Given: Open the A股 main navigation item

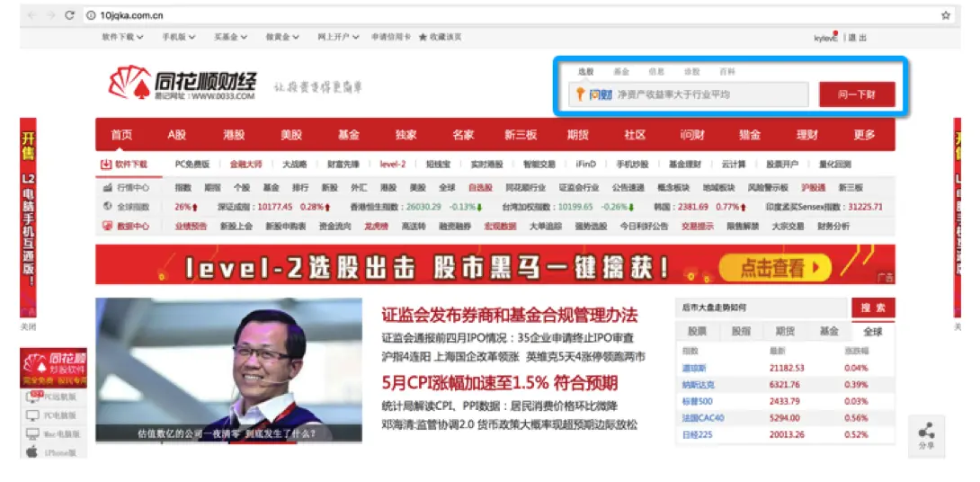Looking at the screenshot, I should 177,135.
